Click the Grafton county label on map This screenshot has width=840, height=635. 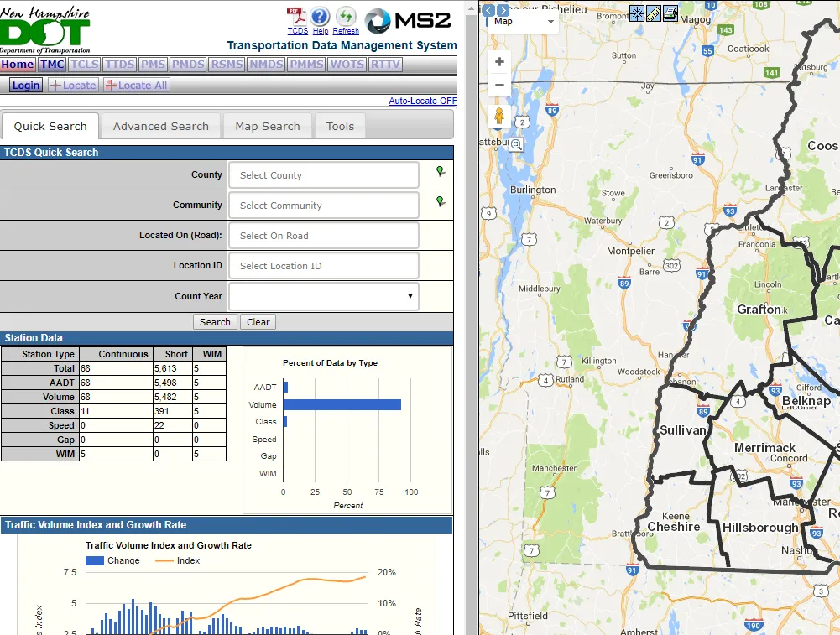[x=759, y=310]
